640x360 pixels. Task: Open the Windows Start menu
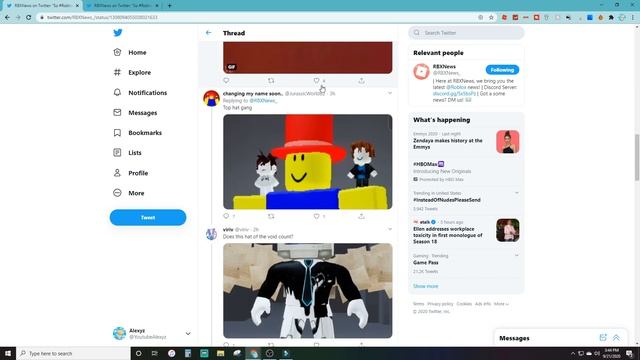(x=8, y=353)
